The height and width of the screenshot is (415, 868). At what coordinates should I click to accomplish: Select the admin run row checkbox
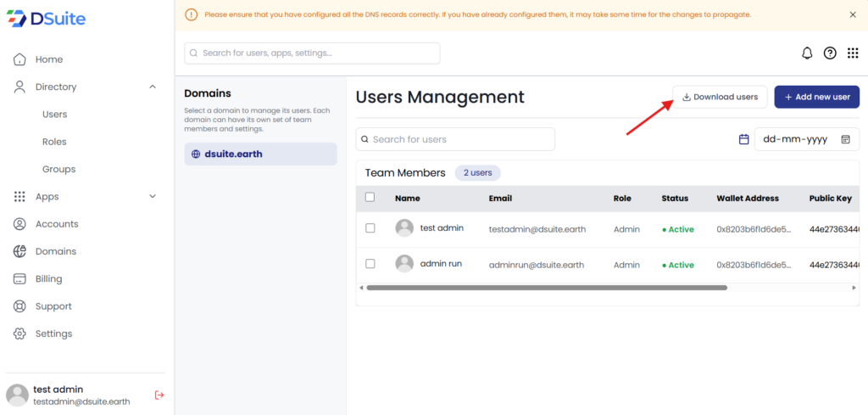(x=370, y=264)
